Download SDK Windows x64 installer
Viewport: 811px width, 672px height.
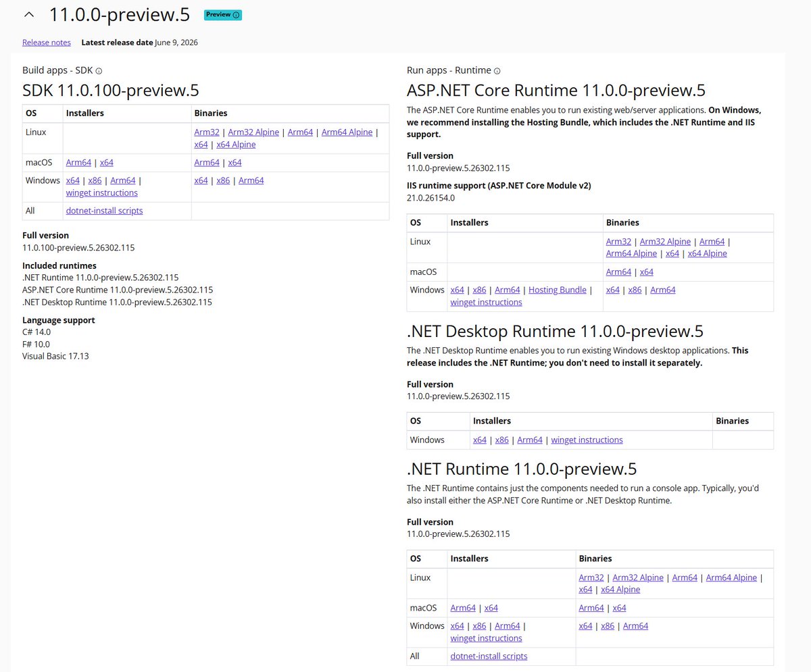click(x=73, y=180)
